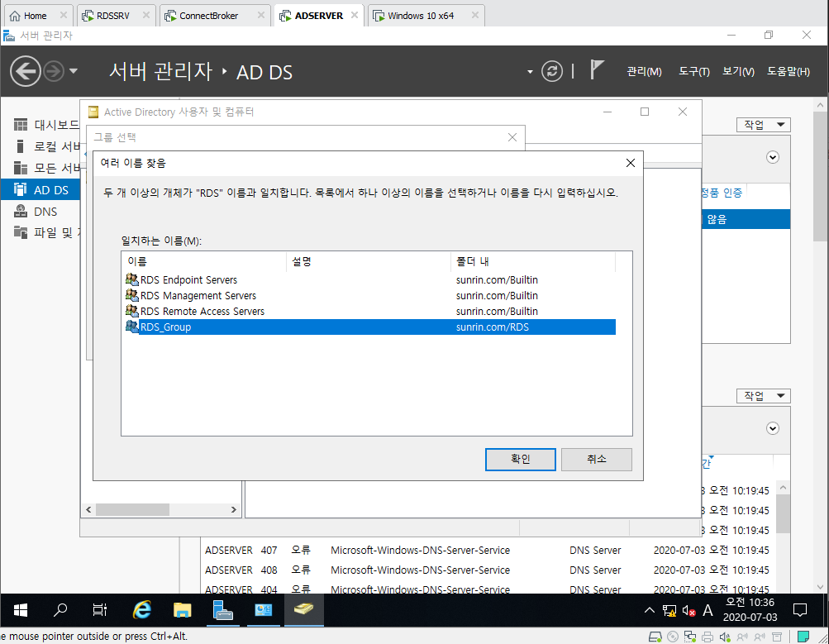This screenshot has height=644, width=829.
Task: Open the 관리(M) menu
Action: click(x=644, y=71)
